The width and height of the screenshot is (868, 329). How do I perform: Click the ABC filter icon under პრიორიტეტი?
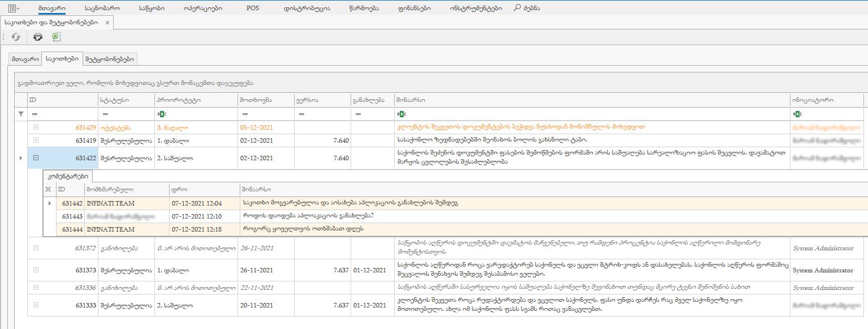[162, 114]
